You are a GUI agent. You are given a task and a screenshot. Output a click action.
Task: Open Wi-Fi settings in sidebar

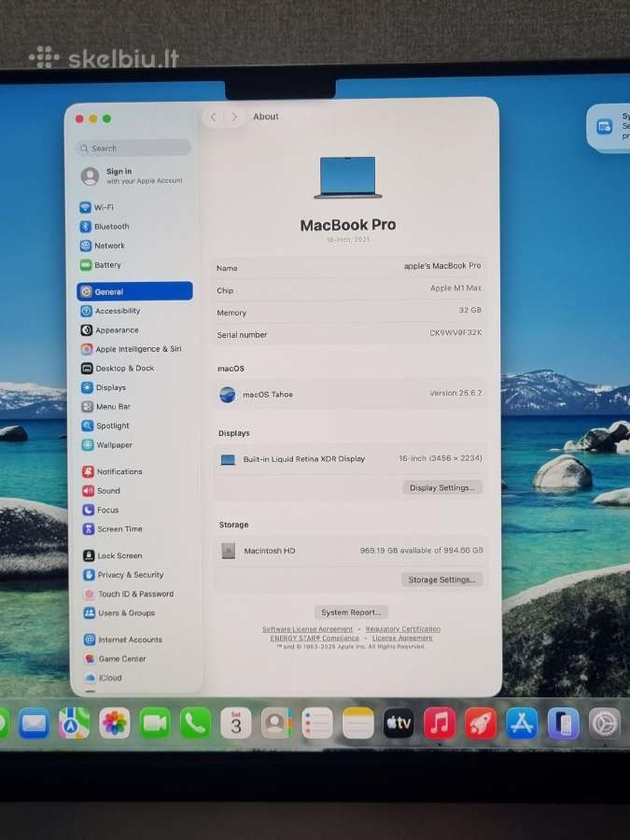(97, 207)
